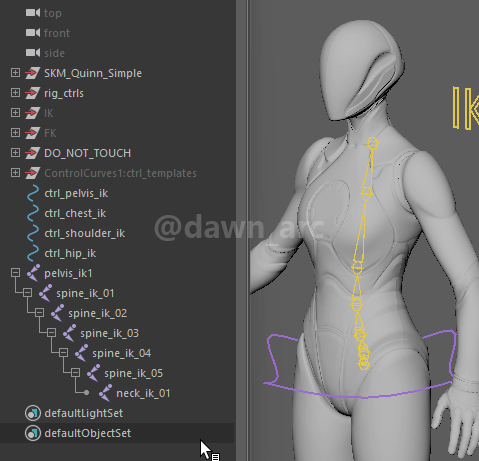Select the 'spine_ik_05' joint name
479x461 pixels.
[133, 373]
